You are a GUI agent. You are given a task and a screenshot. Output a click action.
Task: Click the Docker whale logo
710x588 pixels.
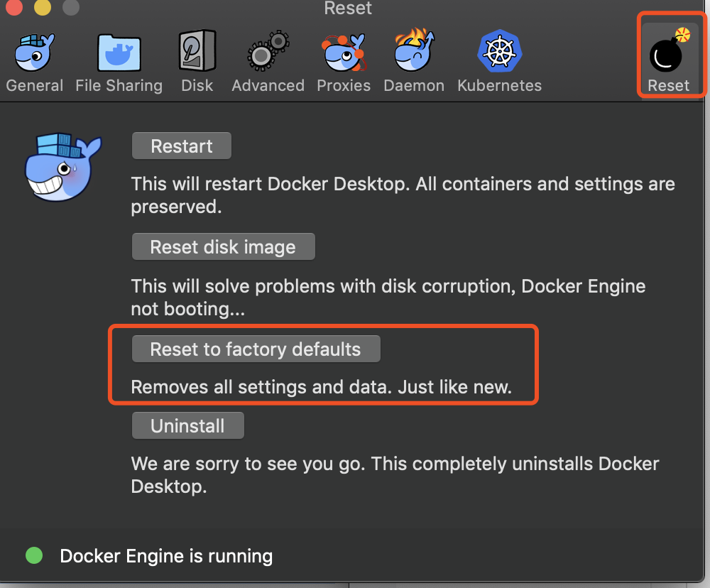click(62, 167)
